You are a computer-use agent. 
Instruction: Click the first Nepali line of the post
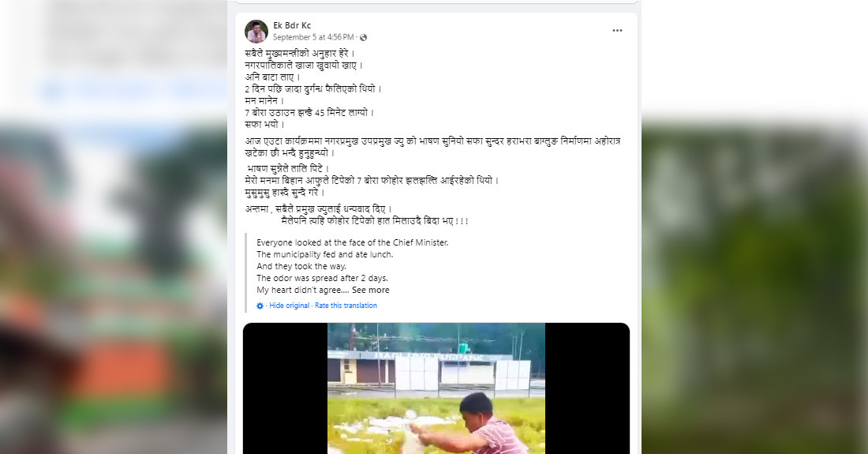pyautogui.click(x=300, y=54)
